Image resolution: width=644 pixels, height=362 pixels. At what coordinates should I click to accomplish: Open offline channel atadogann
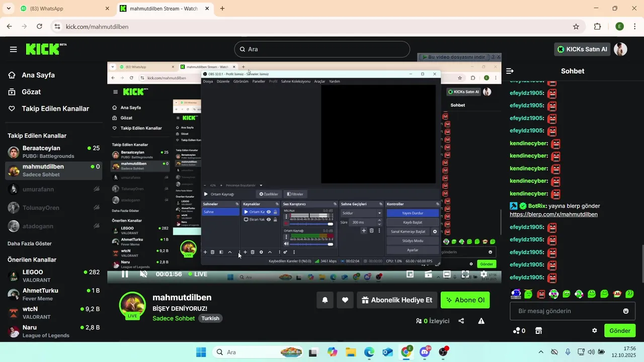coord(53,226)
